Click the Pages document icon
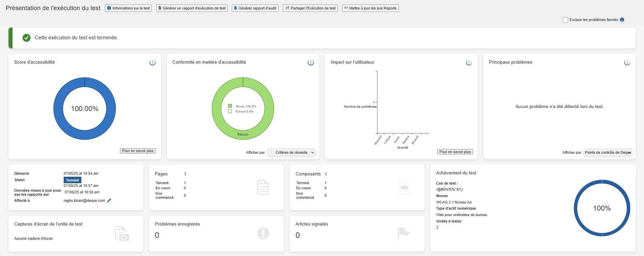This screenshot has height=256, width=644. pos(263,187)
